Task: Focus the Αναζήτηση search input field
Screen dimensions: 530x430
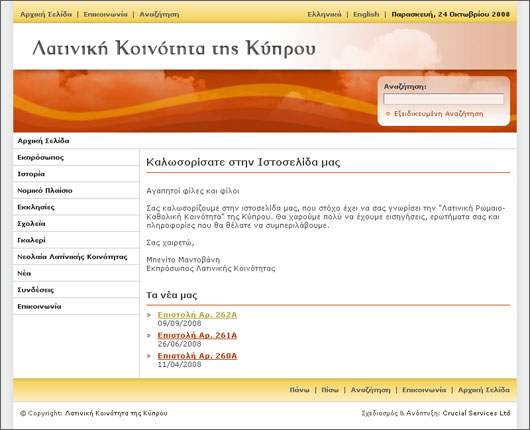Action: 443,99
